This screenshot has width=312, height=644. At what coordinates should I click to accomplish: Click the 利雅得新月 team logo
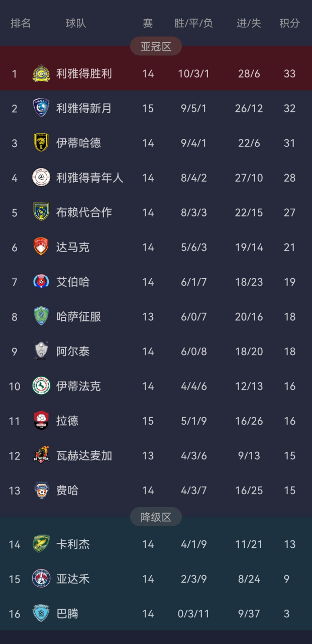click(x=41, y=108)
